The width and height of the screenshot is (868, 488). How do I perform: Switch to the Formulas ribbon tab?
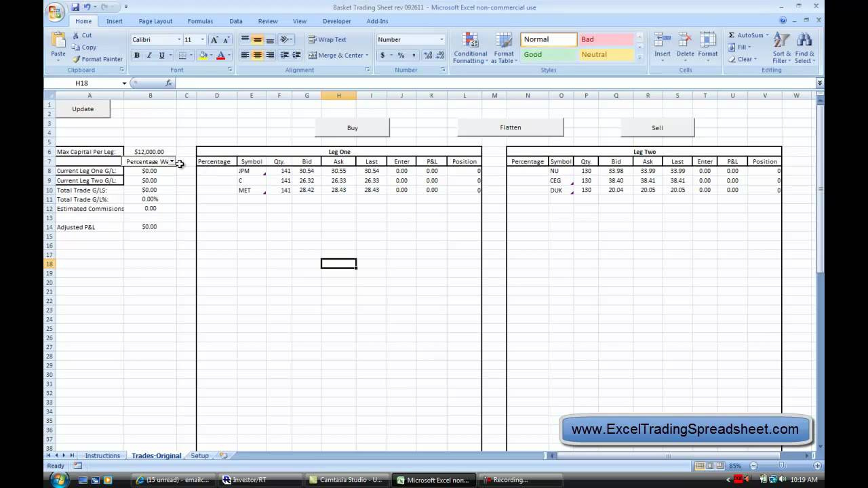[200, 21]
